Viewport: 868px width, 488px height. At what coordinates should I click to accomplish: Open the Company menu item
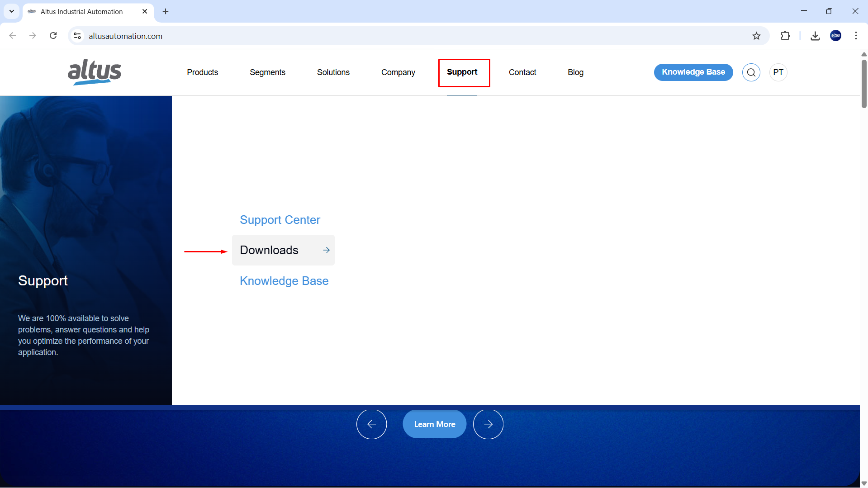pos(398,72)
